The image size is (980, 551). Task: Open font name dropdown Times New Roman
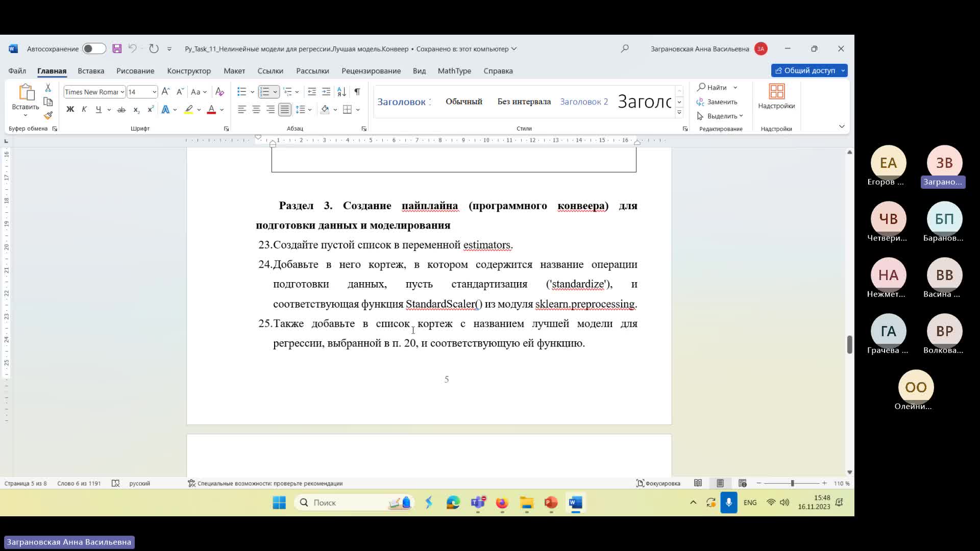coord(122,92)
